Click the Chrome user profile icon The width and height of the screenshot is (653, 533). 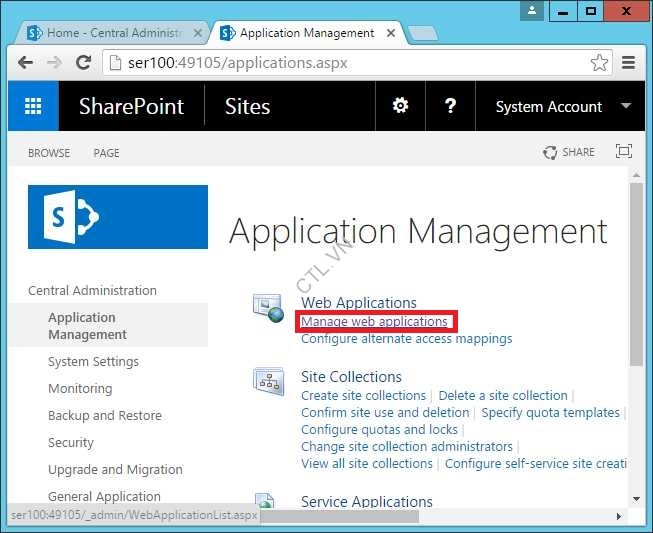click(532, 11)
